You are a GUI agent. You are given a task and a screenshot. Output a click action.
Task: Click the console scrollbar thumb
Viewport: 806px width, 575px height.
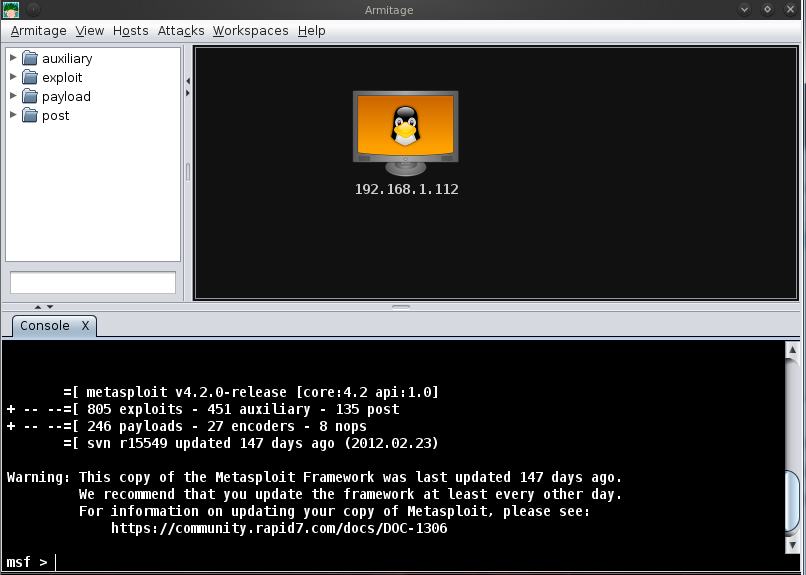[792, 501]
